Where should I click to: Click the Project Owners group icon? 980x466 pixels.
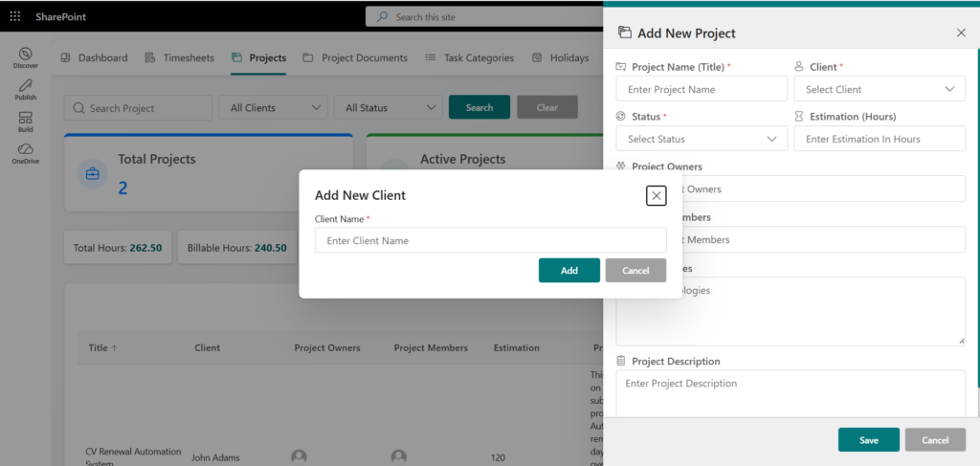(620, 166)
